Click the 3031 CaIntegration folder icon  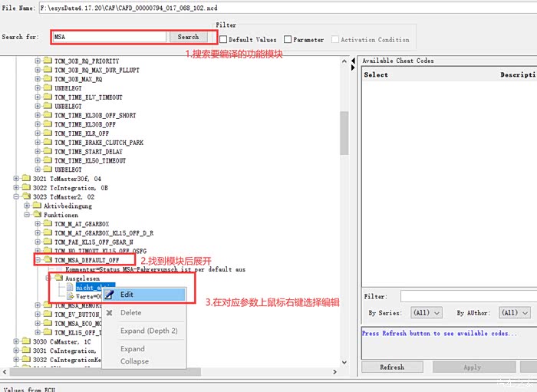point(26,351)
